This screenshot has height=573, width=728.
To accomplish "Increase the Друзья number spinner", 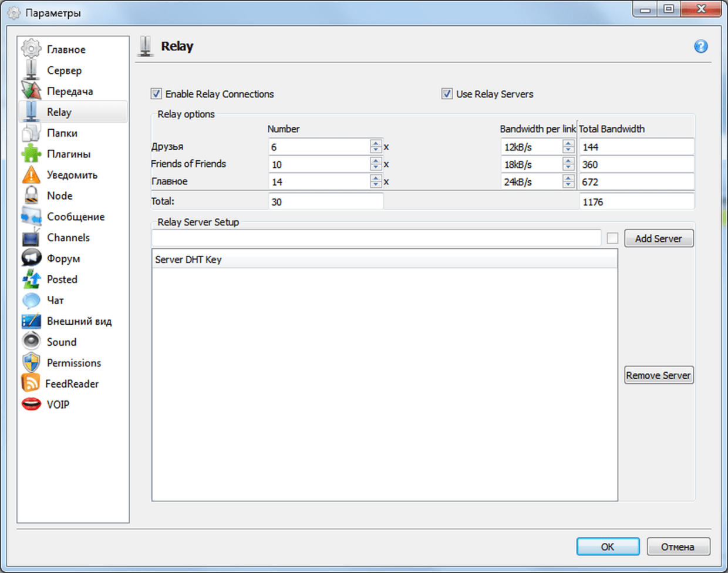I will (x=376, y=143).
